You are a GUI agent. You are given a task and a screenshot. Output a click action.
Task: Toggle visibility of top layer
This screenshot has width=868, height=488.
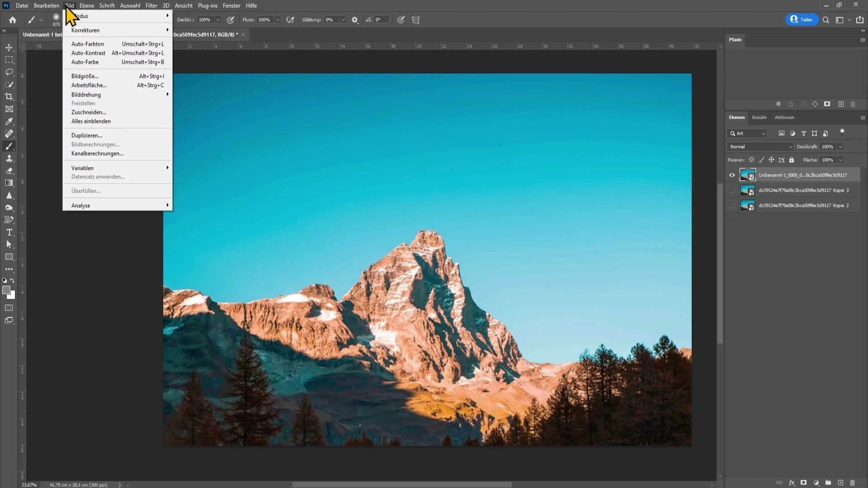[732, 174]
